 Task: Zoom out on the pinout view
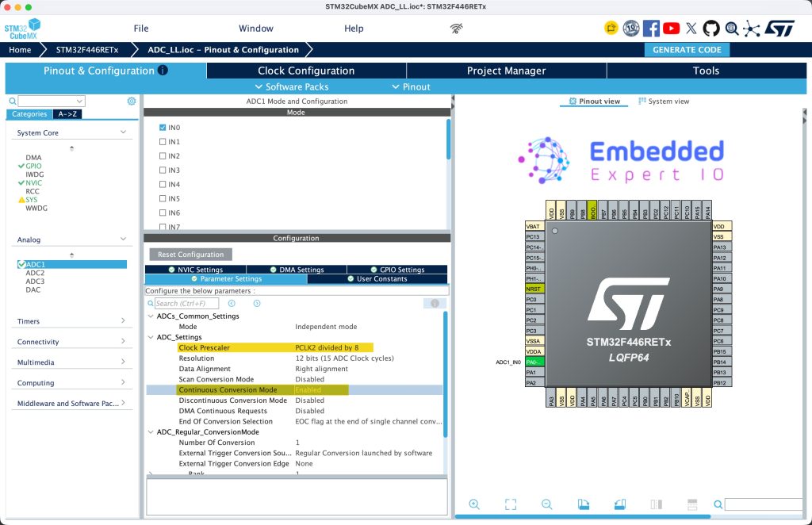pyautogui.click(x=547, y=504)
